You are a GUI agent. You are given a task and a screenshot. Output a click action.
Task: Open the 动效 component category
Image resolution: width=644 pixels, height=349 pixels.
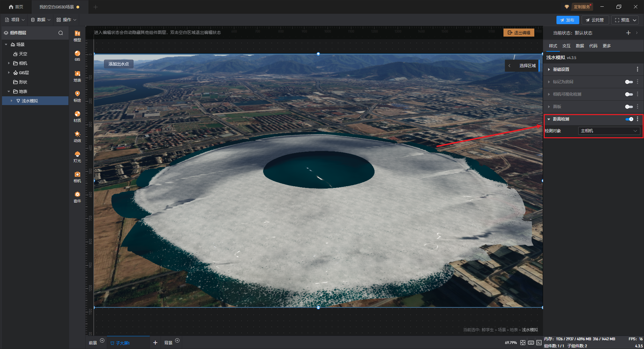click(x=77, y=137)
